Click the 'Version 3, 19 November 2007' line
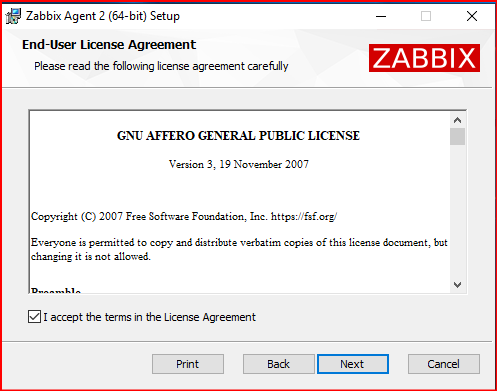Viewport: 497px width, 391px height. tap(239, 164)
